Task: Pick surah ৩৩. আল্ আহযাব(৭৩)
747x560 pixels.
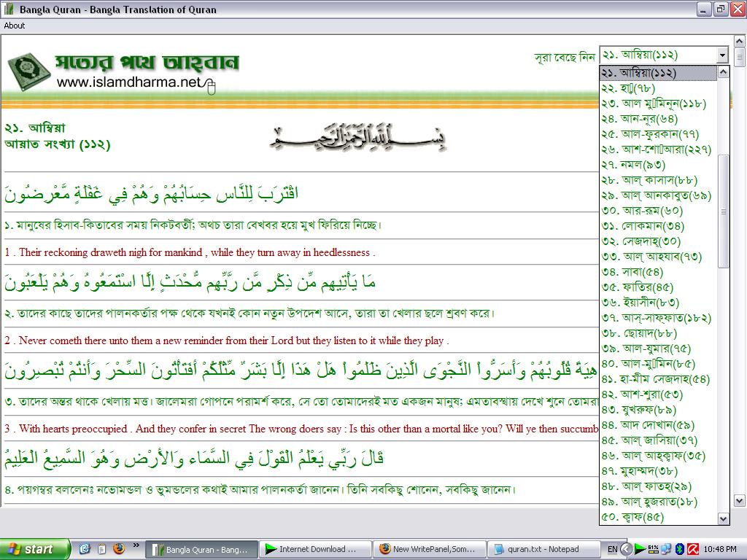Action: 658,256
